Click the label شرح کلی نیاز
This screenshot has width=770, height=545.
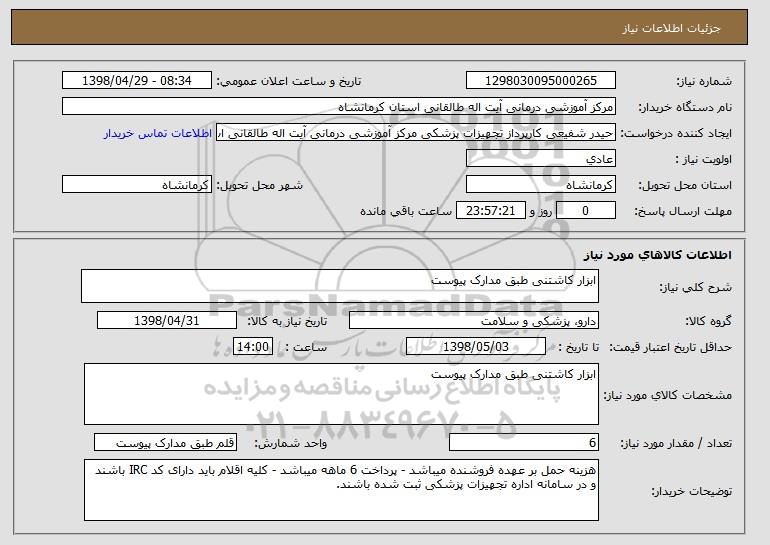[695, 287]
